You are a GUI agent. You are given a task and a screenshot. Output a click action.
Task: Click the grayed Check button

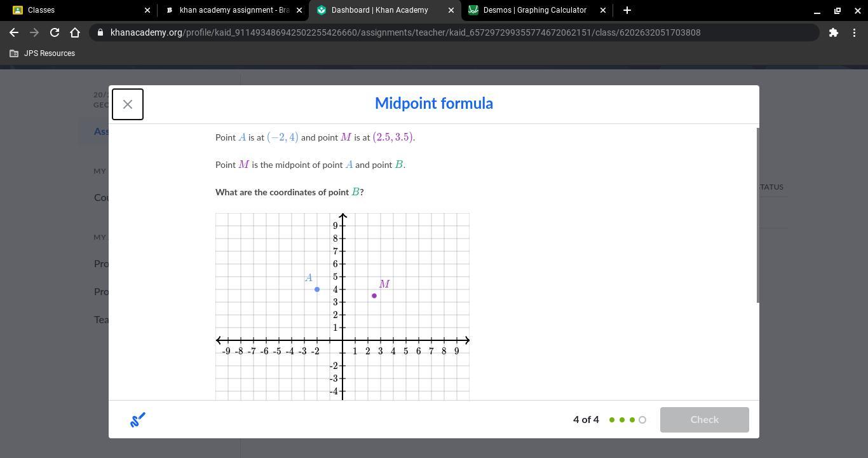[704, 420]
